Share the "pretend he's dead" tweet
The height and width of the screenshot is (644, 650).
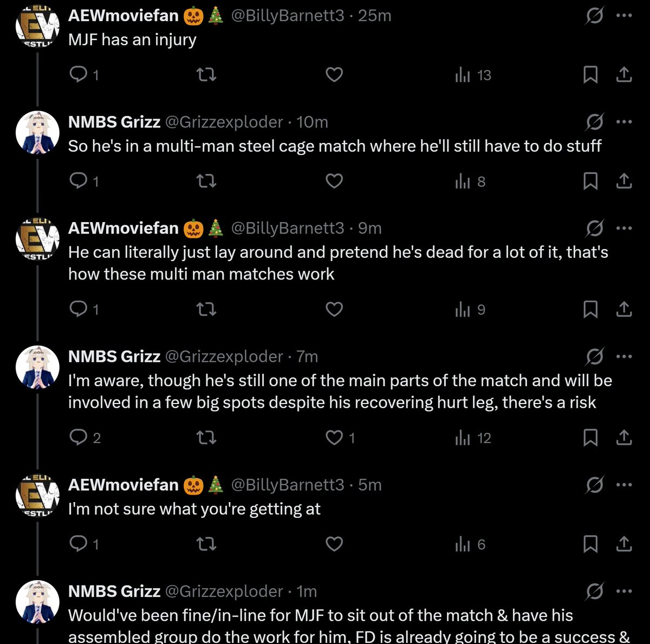[624, 309]
